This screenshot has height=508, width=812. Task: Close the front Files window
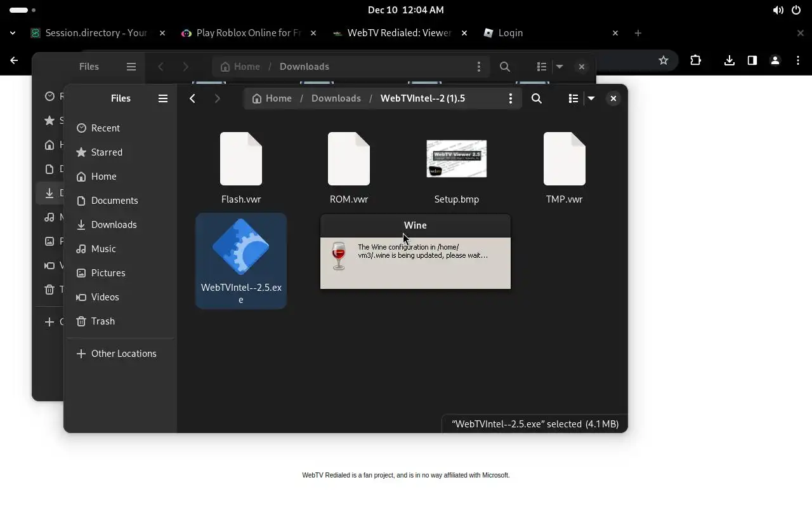[x=613, y=98]
